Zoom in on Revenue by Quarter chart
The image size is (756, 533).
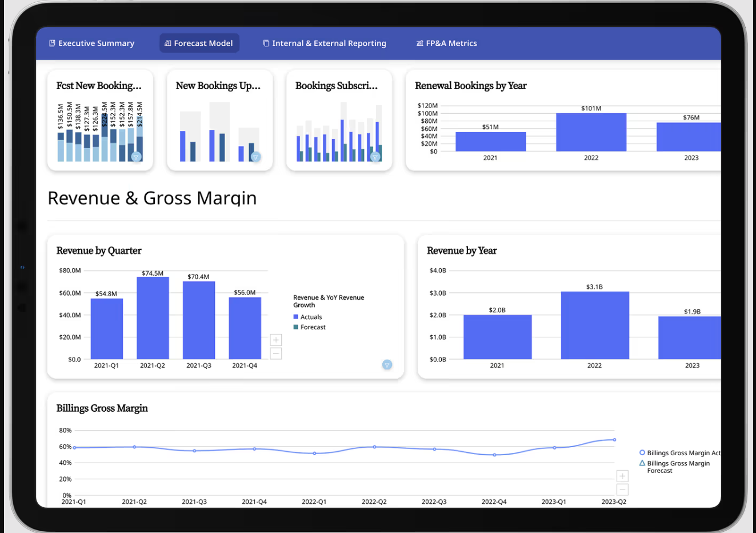pos(276,340)
